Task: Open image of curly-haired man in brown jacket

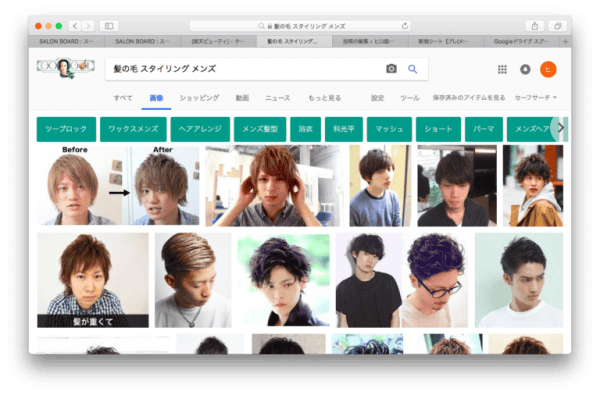Action: coord(533,186)
